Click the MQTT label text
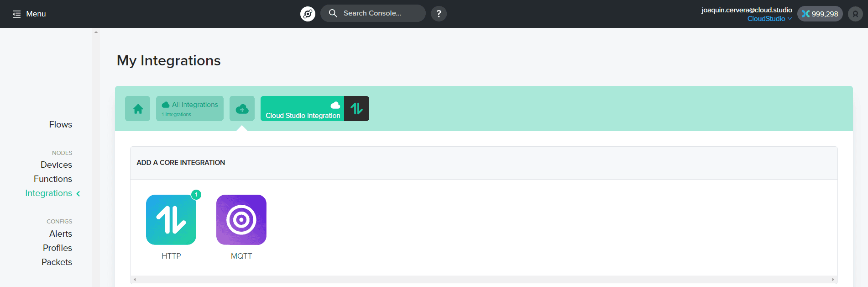This screenshot has width=868, height=287. [241, 256]
